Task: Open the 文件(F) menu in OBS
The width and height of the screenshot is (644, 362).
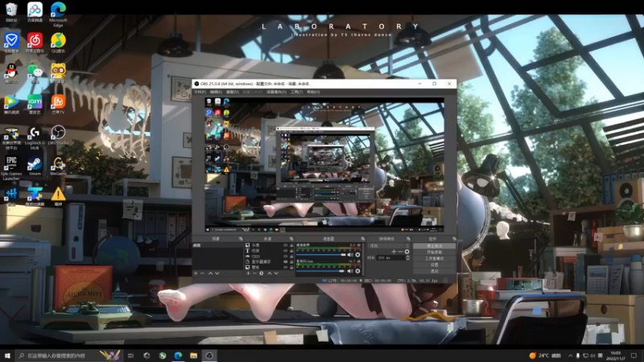Action: tap(200, 92)
